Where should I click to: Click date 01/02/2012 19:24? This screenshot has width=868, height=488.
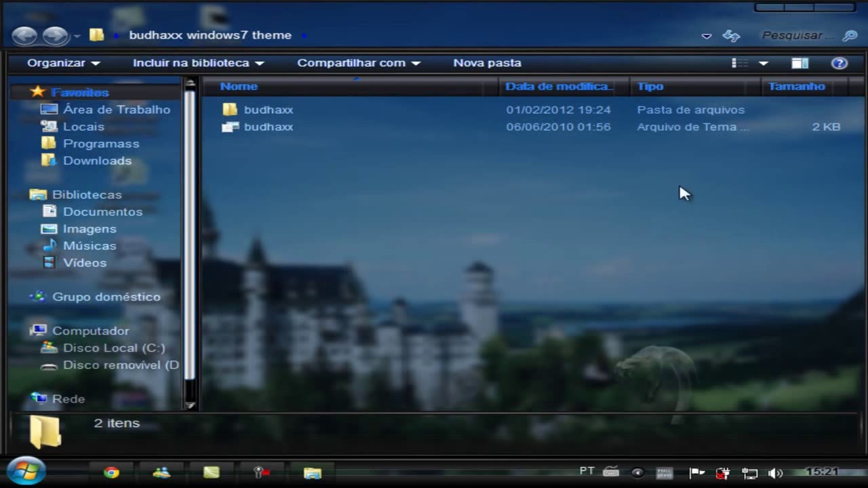click(x=558, y=109)
